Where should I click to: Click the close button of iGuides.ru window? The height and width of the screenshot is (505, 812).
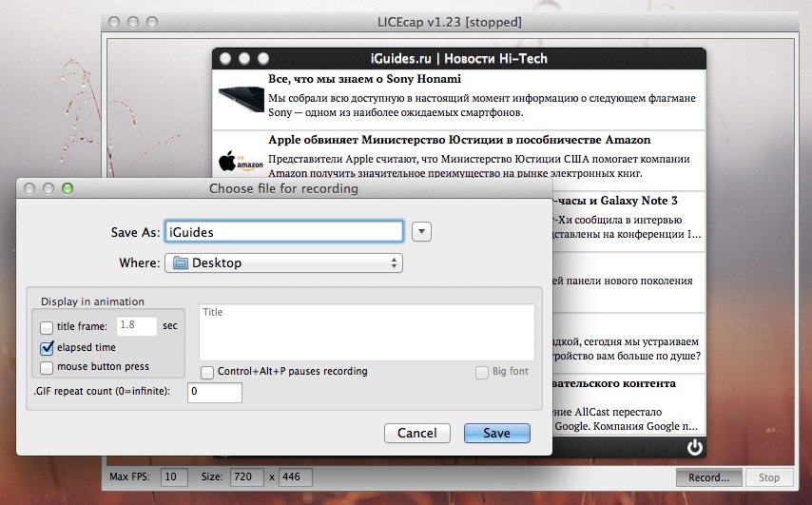coord(225,59)
